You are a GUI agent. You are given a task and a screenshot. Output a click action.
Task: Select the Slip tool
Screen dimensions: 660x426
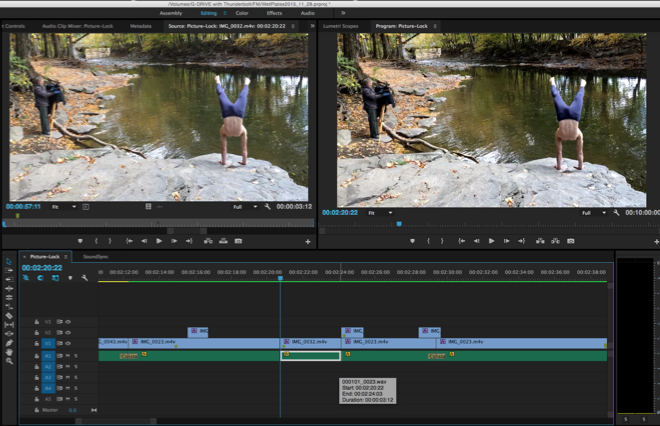pyautogui.click(x=9, y=325)
